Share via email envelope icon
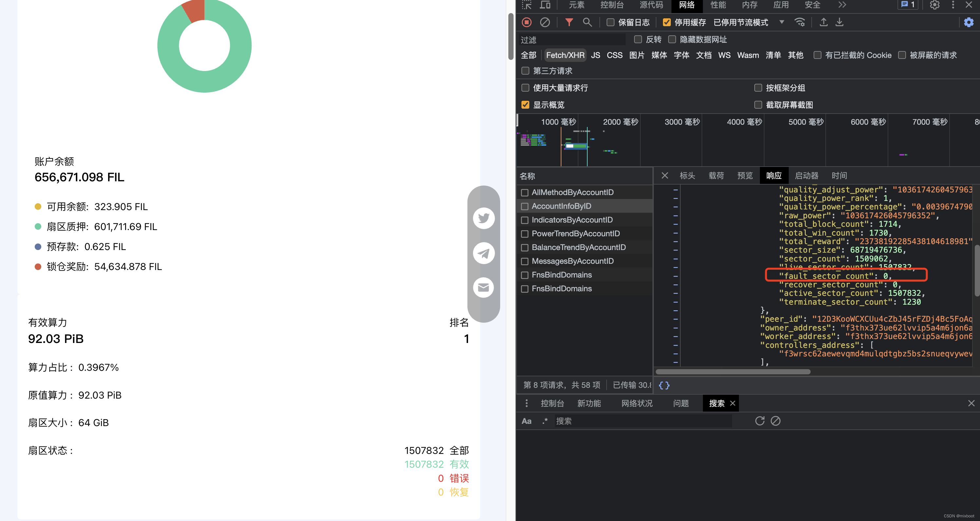This screenshot has width=980, height=521. click(x=483, y=287)
